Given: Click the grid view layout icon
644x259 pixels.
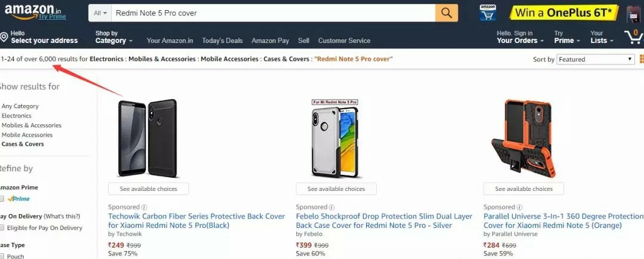Looking at the screenshot, I should pyautogui.click(x=641, y=59).
